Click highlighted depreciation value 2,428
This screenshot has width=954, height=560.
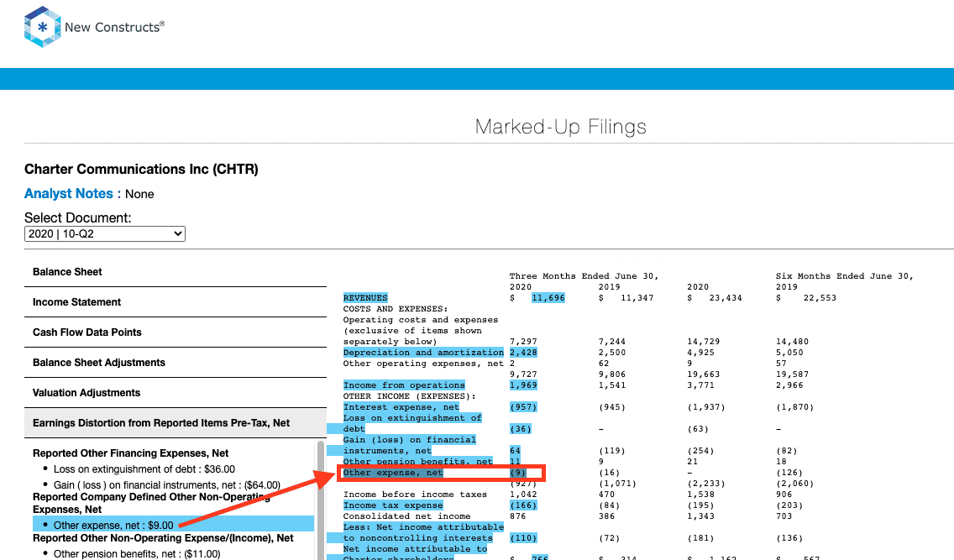523,353
